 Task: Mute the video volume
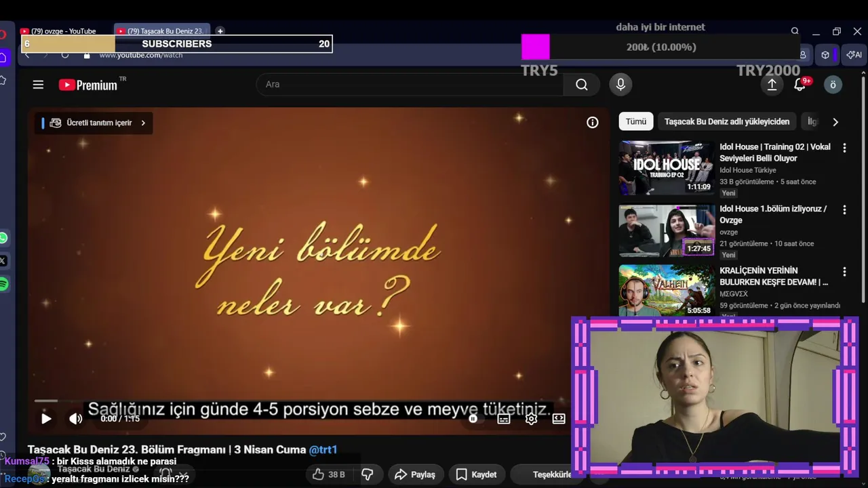pyautogui.click(x=75, y=418)
